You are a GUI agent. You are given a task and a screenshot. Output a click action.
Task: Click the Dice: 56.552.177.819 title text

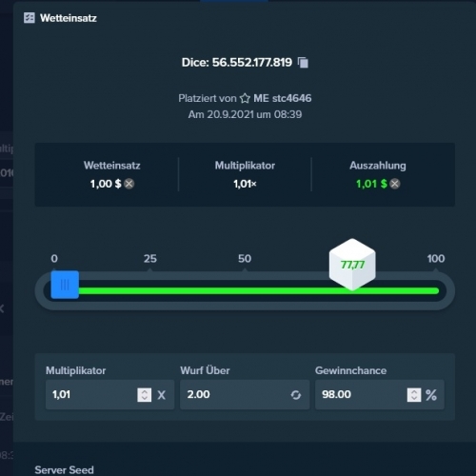237,63
